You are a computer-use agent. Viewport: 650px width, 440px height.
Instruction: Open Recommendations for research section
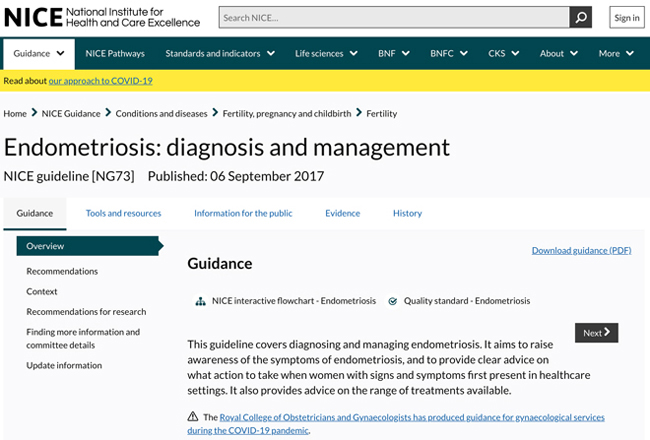pos(86,312)
